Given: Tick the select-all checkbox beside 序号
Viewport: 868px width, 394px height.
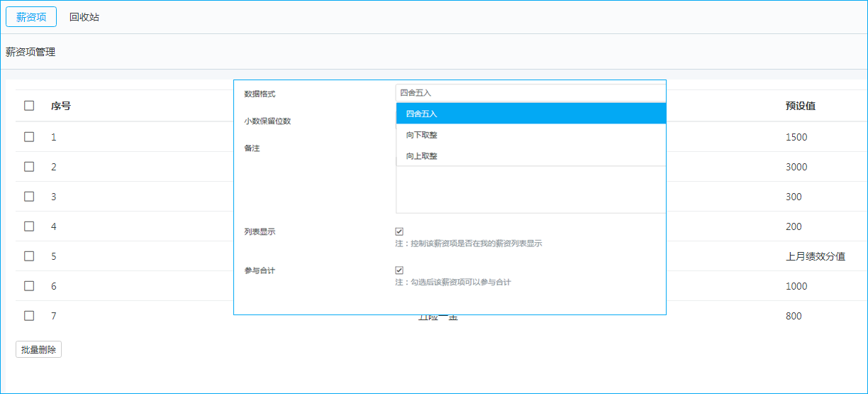Looking at the screenshot, I should pyautogui.click(x=29, y=106).
